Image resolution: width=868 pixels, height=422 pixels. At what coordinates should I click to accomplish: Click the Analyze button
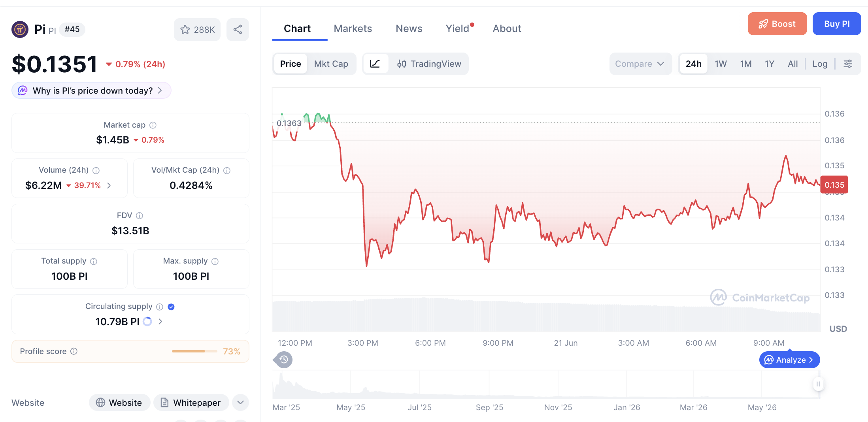[x=789, y=360]
